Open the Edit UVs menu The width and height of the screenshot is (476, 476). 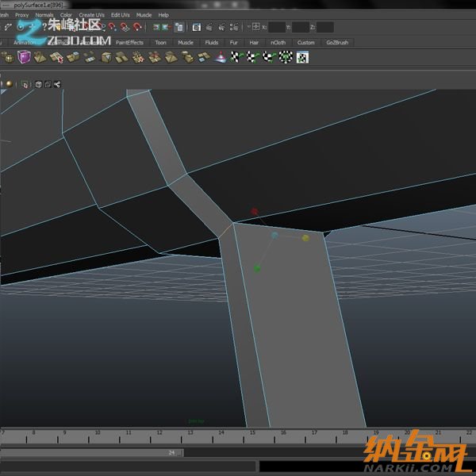121,15
